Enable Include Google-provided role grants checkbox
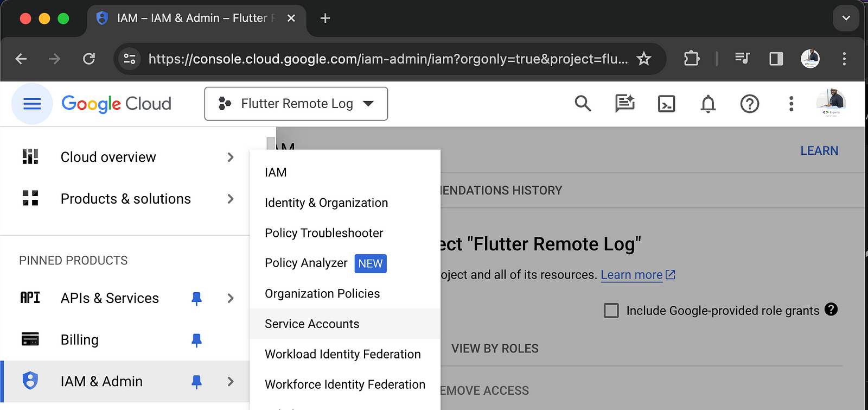 [611, 311]
